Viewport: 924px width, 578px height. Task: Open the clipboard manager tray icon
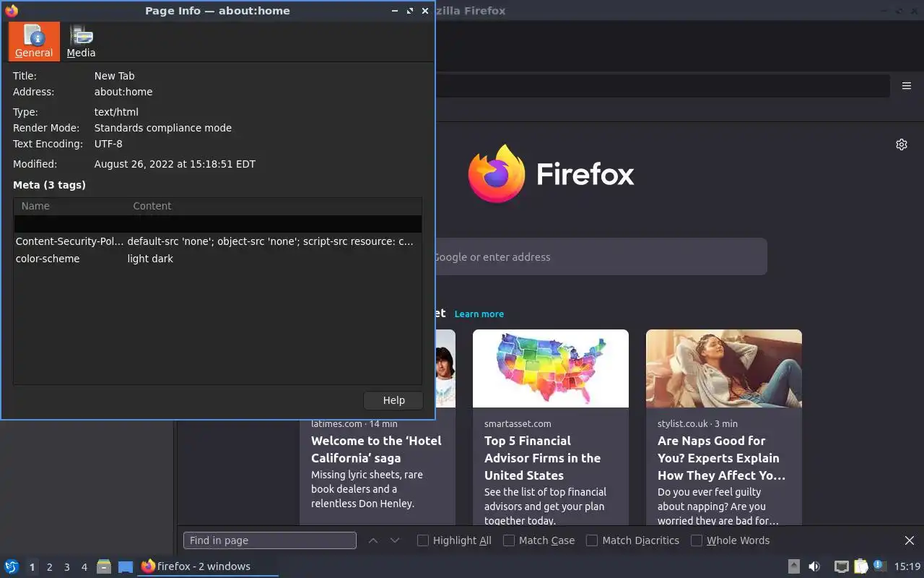[860, 566]
